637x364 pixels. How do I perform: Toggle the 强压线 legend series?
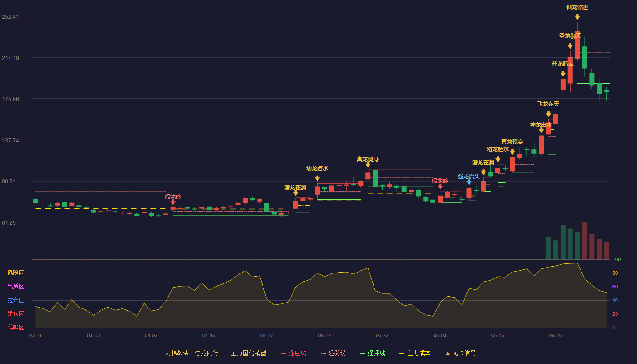[x=293, y=353]
